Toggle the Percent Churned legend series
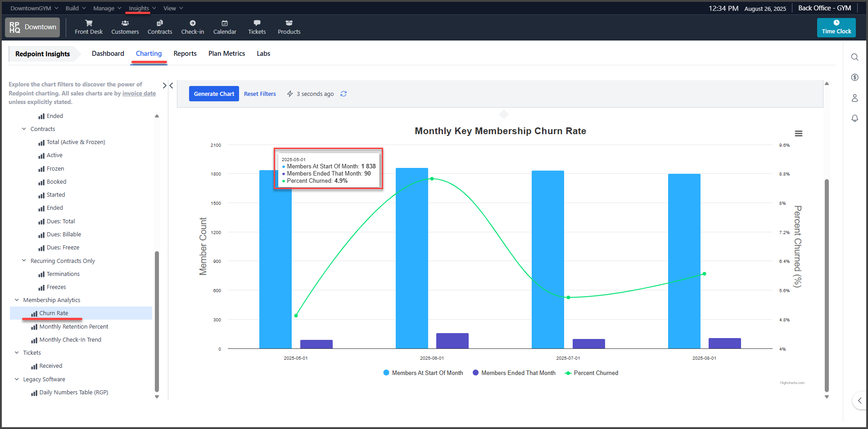The width and height of the screenshot is (868, 429). (x=592, y=373)
